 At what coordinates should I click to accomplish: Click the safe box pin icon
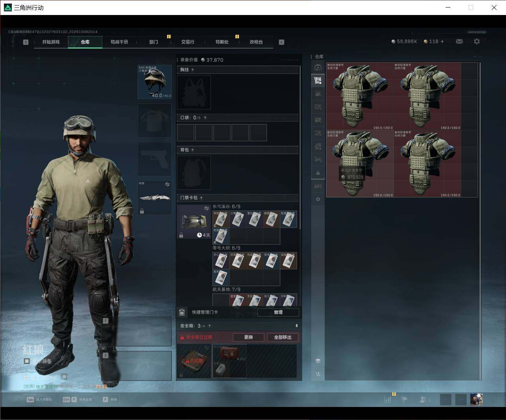coord(296,326)
